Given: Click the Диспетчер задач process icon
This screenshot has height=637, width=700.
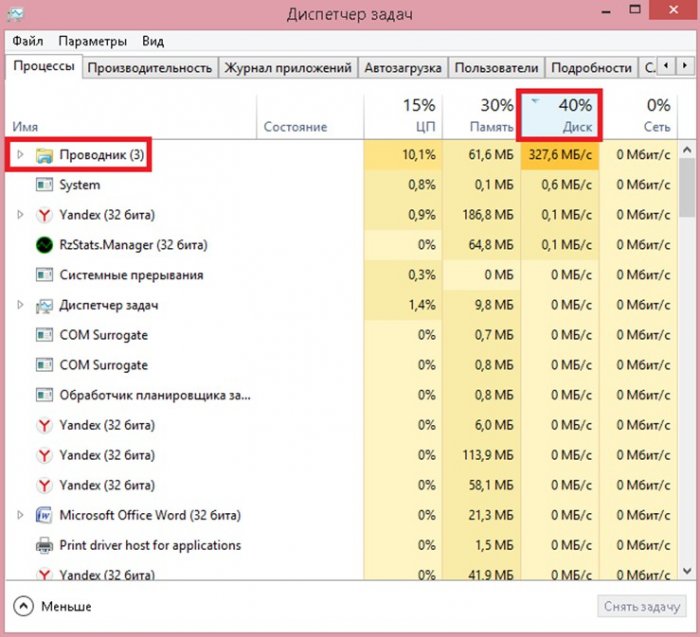Looking at the screenshot, I should [44, 305].
